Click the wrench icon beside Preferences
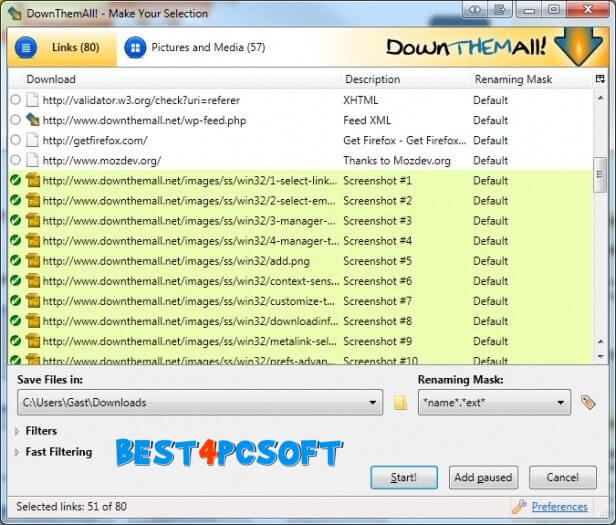This screenshot has width=616, height=525. pos(519,507)
